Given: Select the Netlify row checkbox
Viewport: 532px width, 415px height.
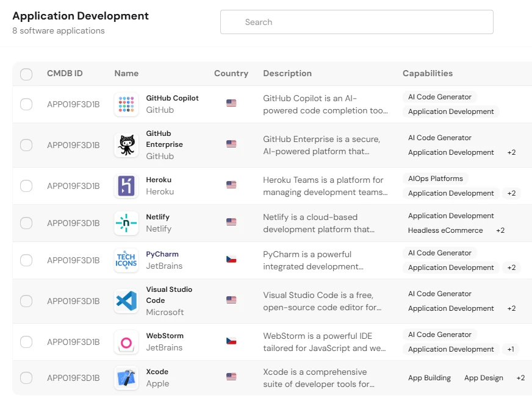Looking at the screenshot, I should 26,223.
